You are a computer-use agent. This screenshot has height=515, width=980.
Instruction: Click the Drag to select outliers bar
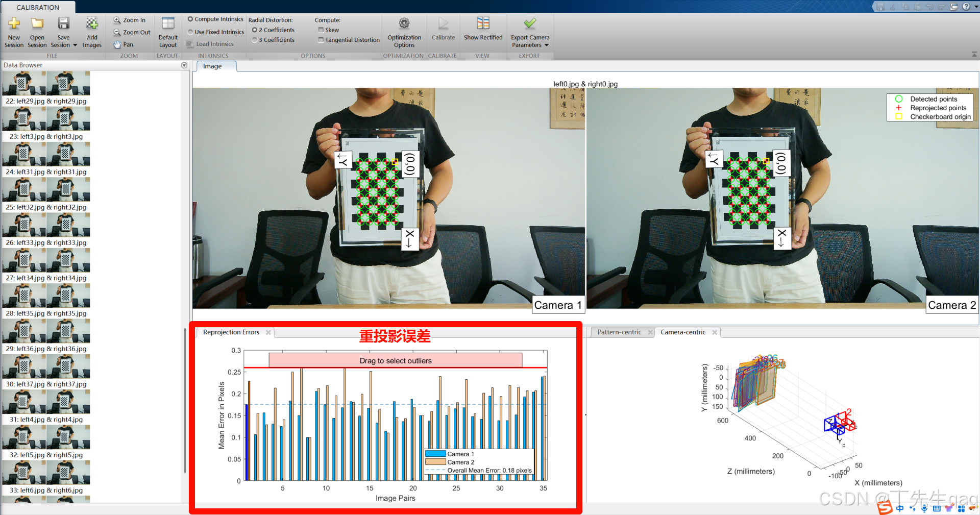pos(396,360)
